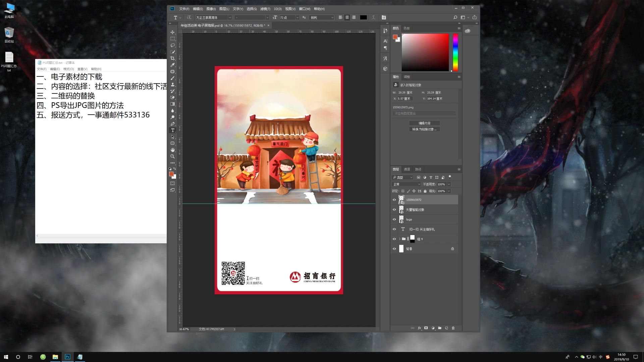This screenshot has width=644, height=362.
Task: Select the Lasso tool
Action: point(172,45)
